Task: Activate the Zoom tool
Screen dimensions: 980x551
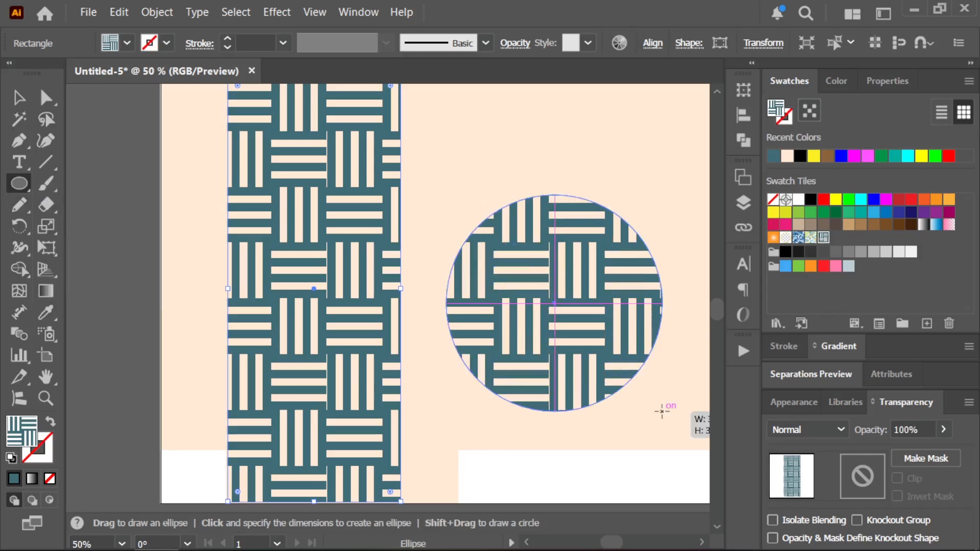Action: 46,398
